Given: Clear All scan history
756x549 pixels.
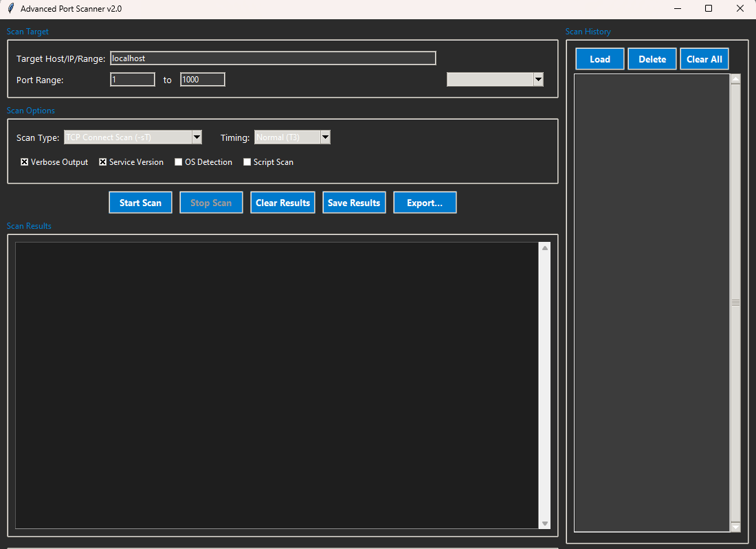Looking at the screenshot, I should 704,59.
